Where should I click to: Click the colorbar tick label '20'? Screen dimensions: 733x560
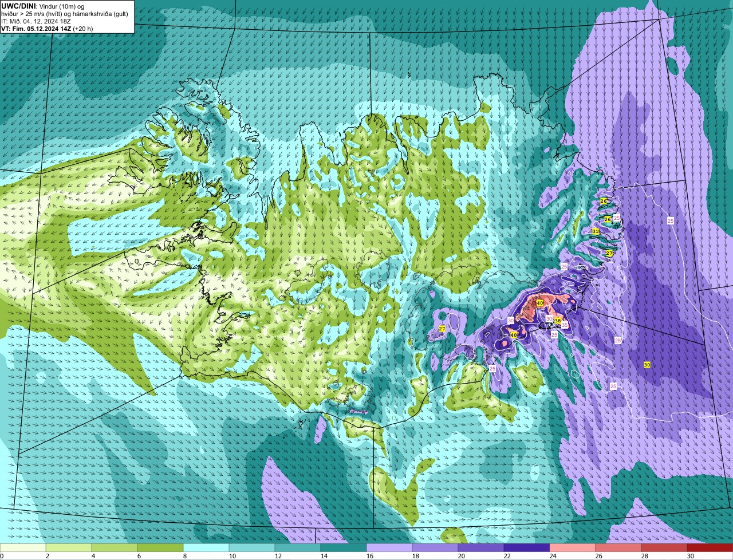462,556
